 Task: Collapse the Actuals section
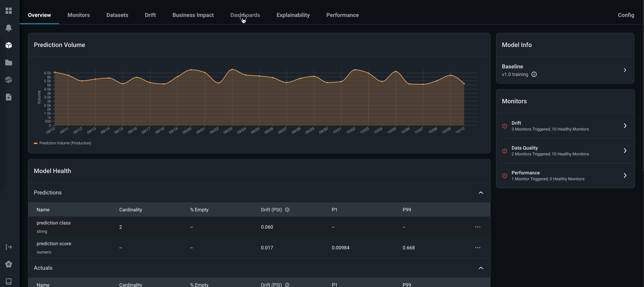click(481, 268)
